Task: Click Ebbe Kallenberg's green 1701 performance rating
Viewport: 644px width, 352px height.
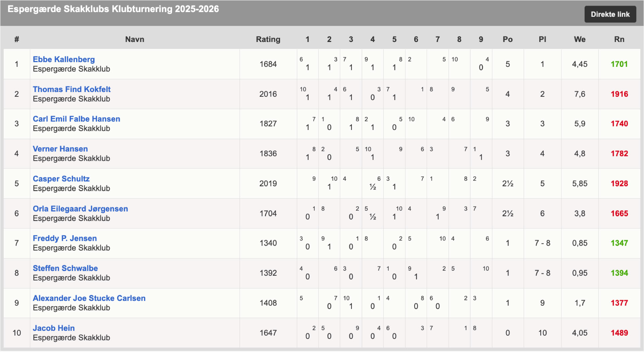Action: click(619, 64)
